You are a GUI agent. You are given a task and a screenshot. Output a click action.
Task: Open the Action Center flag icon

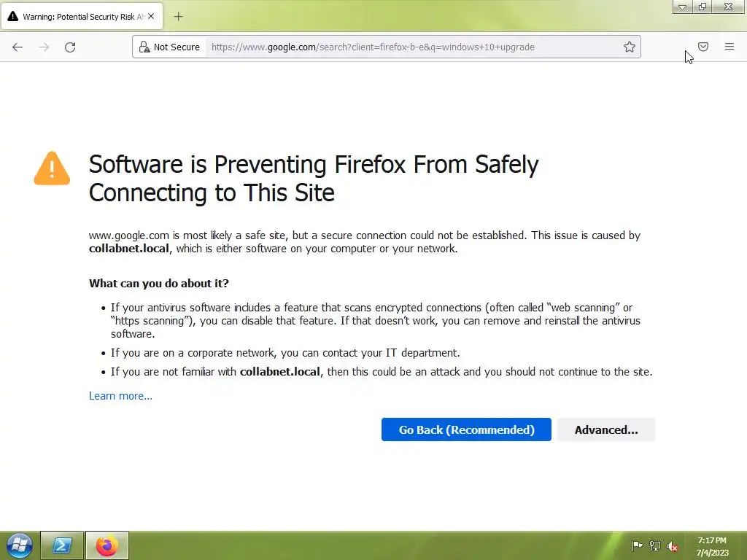tap(636, 546)
